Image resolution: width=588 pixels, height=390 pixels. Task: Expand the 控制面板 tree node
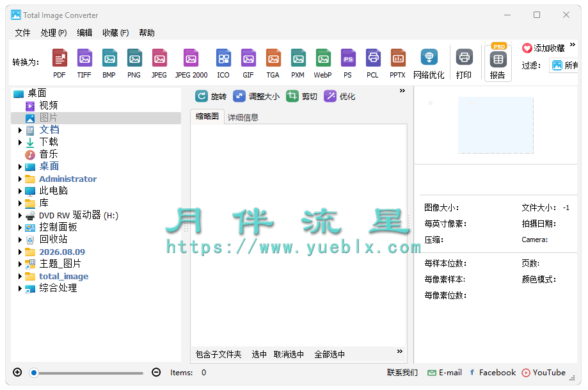20,227
